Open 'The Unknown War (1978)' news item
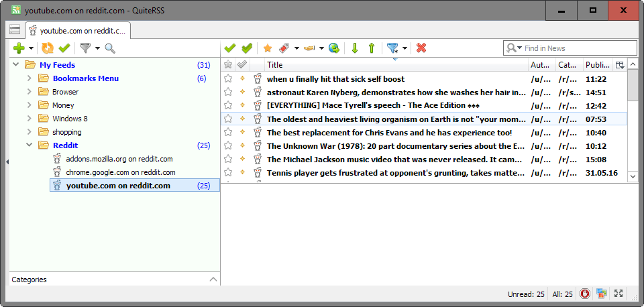 tap(394, 146)
